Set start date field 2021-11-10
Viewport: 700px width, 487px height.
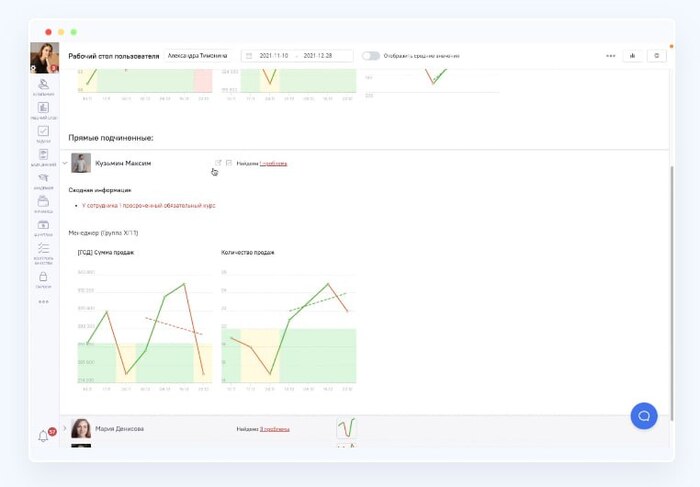click(274, 56)
